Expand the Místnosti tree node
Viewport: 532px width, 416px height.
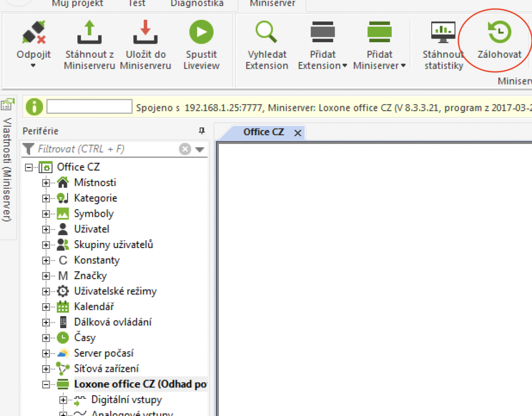tap(46, 183)
